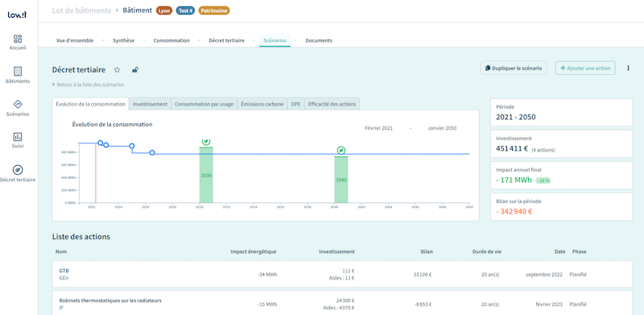Click the Lot de bâtiments breadcrumb
The height and width of the screenshot is (315, 644).
point(82,10)
